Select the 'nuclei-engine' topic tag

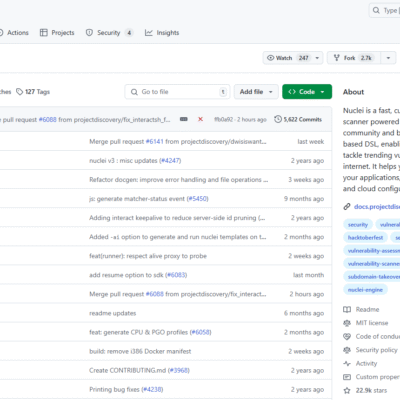coord(365,290)
